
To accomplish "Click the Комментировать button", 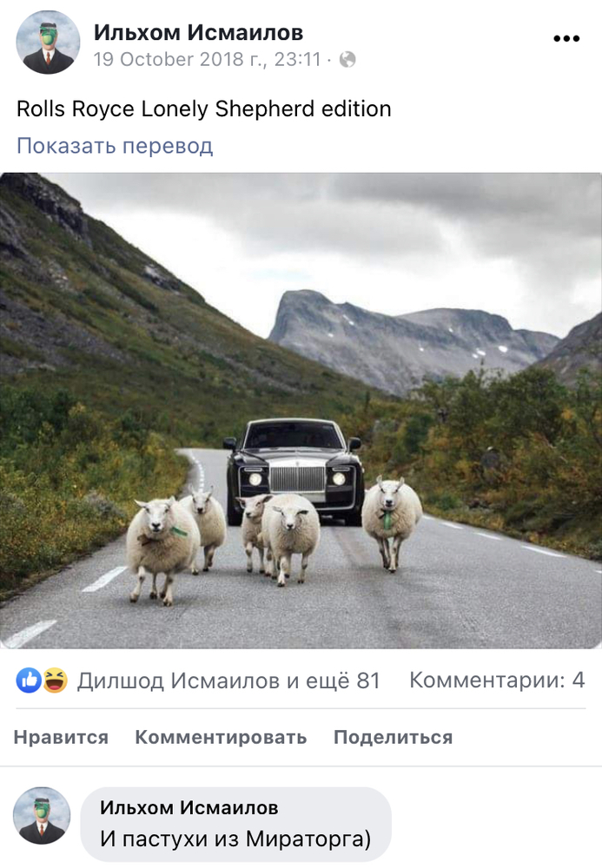I will [221, 737].
